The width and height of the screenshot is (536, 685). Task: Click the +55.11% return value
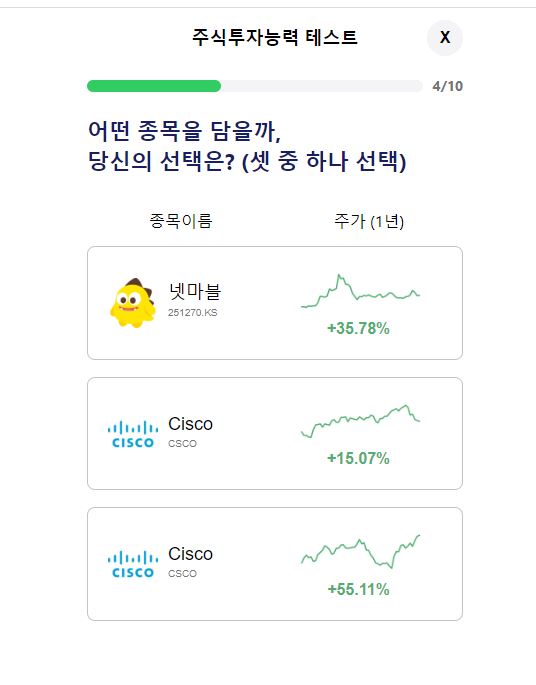358,589
